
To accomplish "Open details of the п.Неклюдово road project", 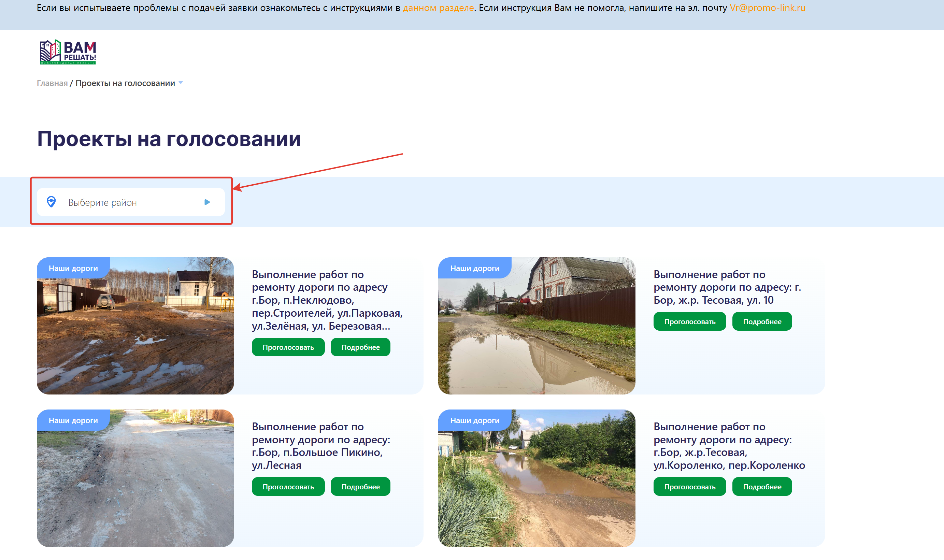I will point(360,347).
